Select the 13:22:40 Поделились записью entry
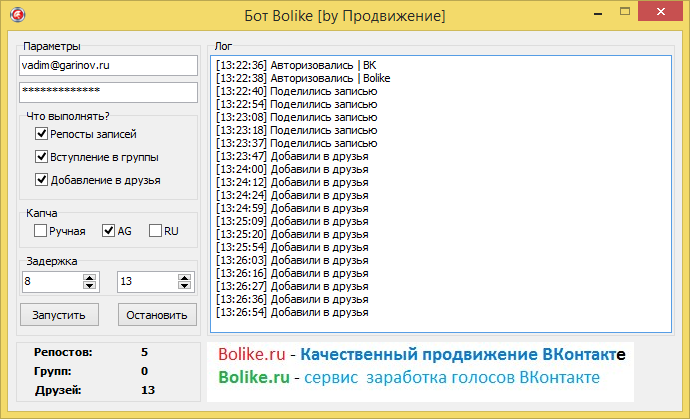Screen dimensions: 690x419 tap(297, 92)
